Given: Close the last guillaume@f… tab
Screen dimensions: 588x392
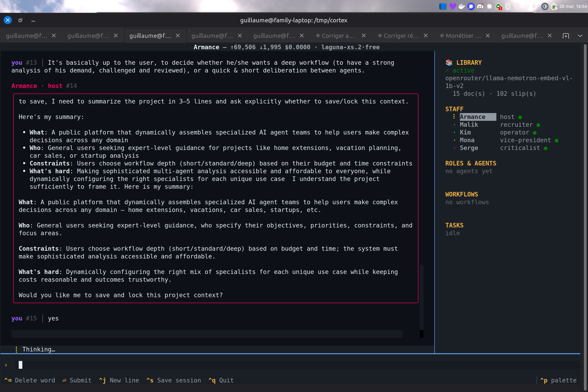Looking at the screenshot, I should 550,36.
